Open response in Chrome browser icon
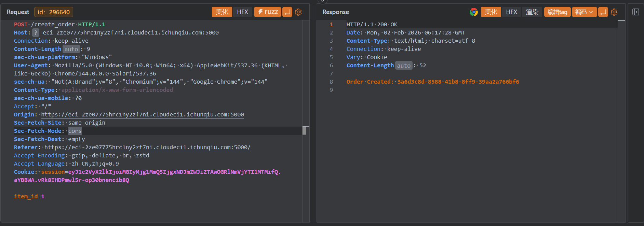Image resolution: width=644 pixels, height=226 pixels. [473, 12]
